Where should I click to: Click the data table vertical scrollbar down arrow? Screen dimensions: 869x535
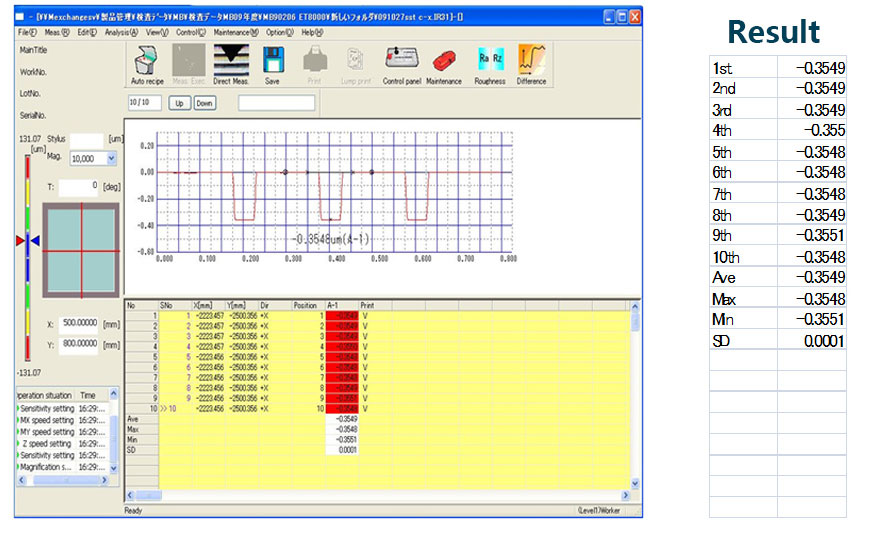point(634,483)
